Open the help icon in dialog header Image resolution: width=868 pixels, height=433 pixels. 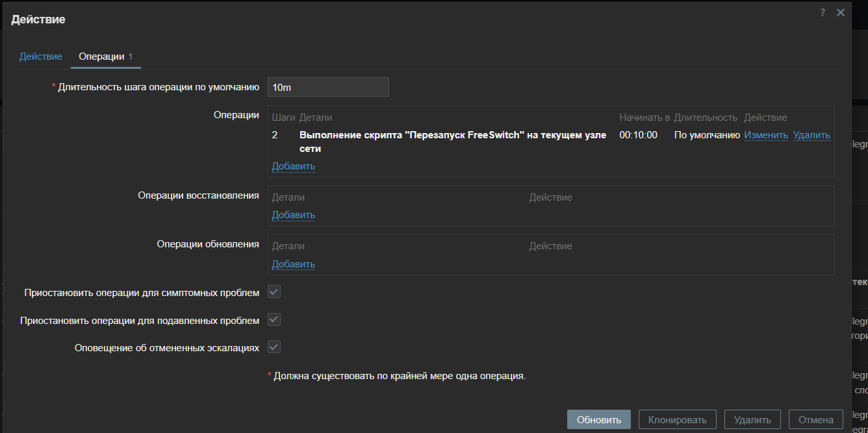823,13
